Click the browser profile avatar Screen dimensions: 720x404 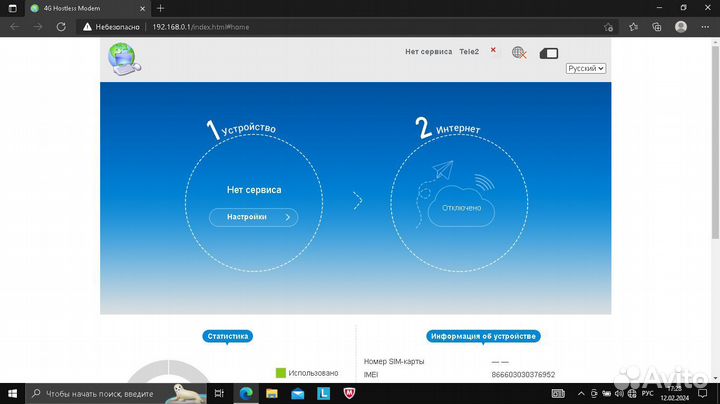tap(681, 27)
